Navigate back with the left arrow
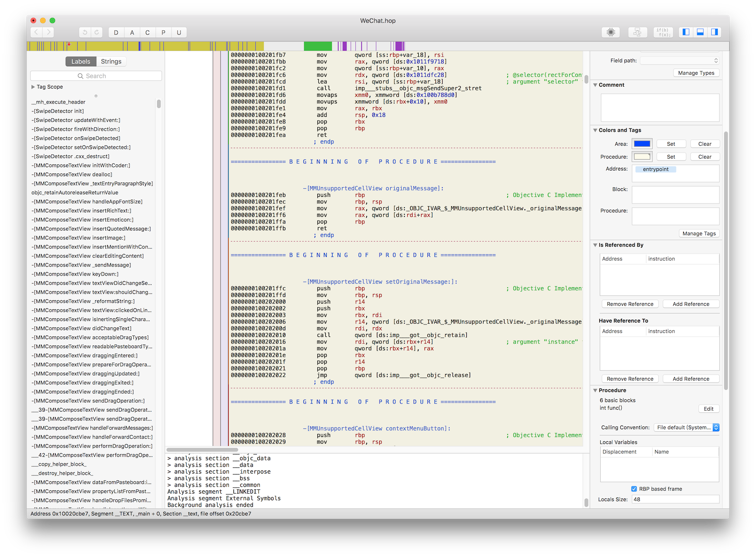This screenshot has width=756, height=557. (x=37, y=32)
